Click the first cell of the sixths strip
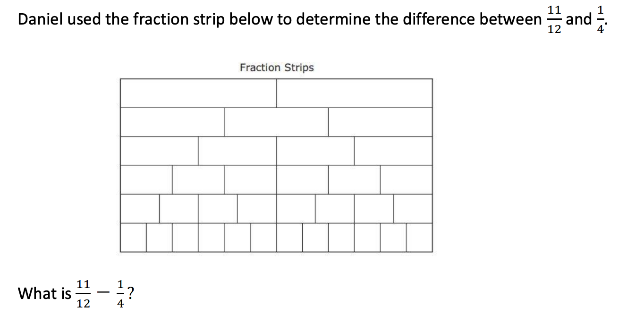This screenshot has height=324, width=644. pyautogui.click(x=146, y=179)
